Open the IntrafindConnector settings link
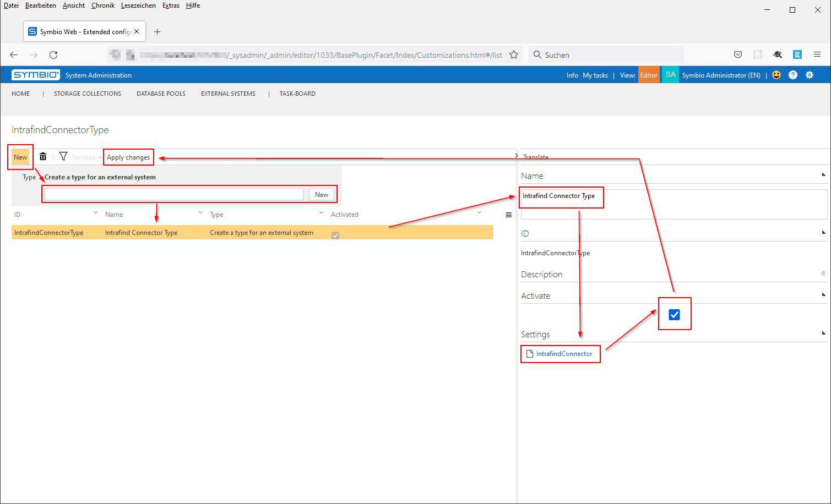This screenshot has height=504, width=831. tap(564, 354)
